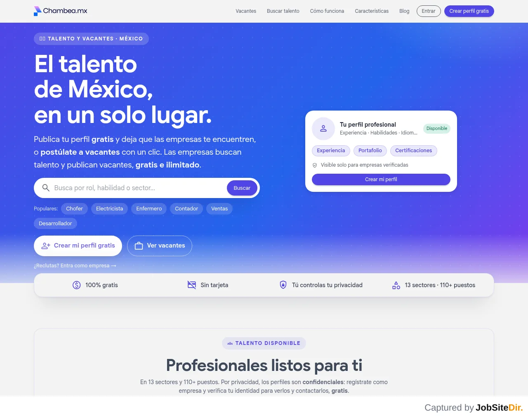
Task: Click 'Visible solo para empresas verificadas' text
Action: pos(365,165)
